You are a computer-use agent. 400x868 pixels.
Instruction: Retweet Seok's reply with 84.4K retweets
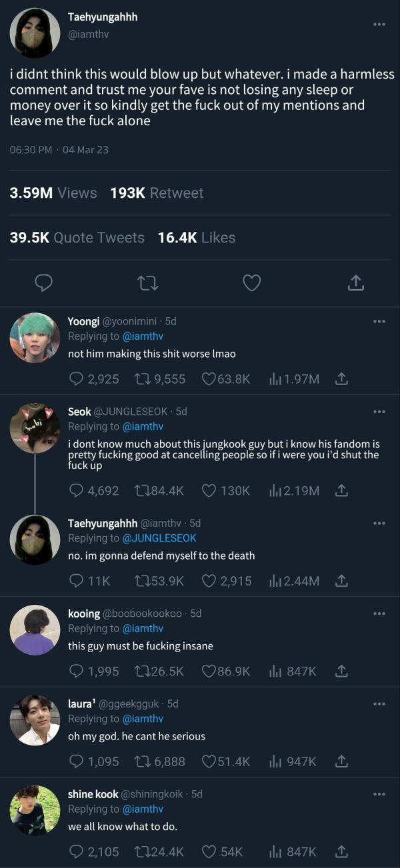click(144, 491)
